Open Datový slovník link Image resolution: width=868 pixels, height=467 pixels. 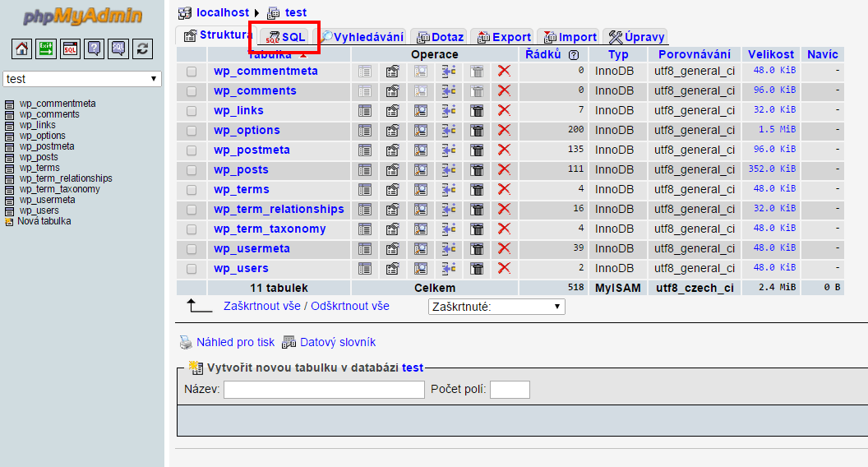click(338, 342)
